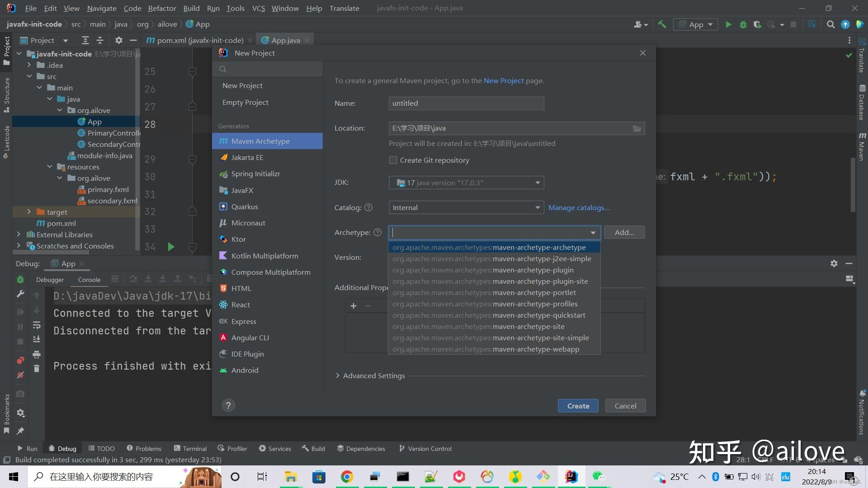868x488 pixels.
Task: Choose maven-archetype-webapp from the list
Action: pyautogui.click(x=494, y=349)
